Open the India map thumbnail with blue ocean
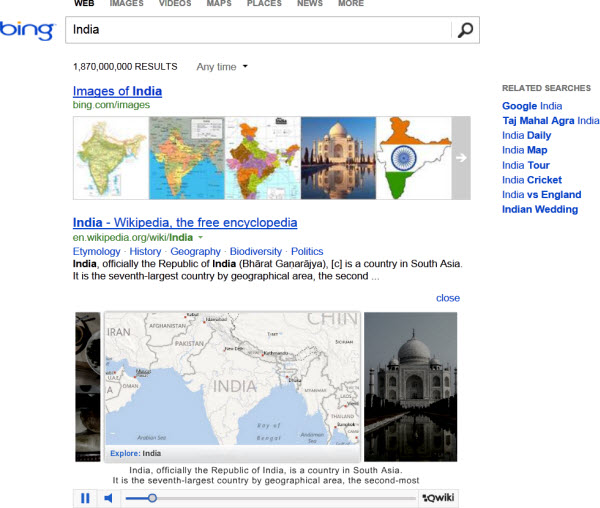This screenshot has width=600, height=508. 187,158
